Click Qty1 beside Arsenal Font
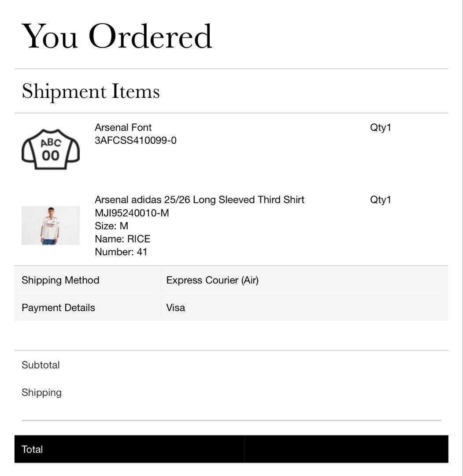 pyautogui.click(x=381, y=127)
